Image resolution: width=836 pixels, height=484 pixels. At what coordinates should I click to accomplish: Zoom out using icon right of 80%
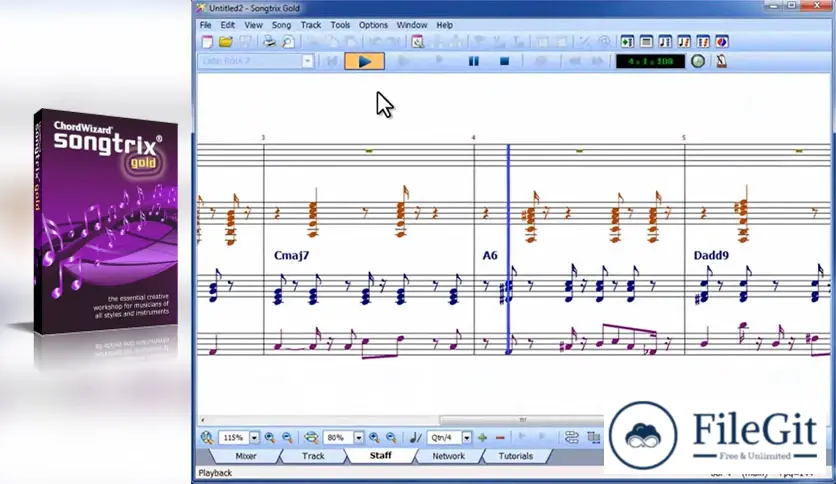coord(391,438)
